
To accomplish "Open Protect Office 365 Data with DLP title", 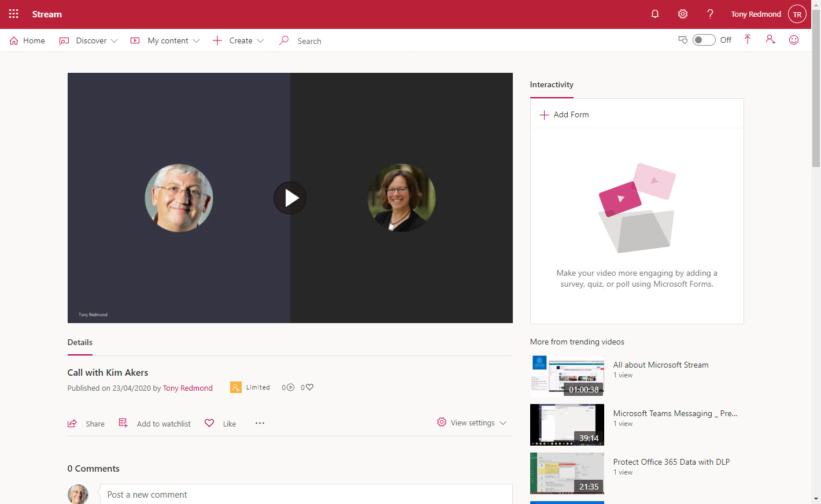I will point(671,462).
